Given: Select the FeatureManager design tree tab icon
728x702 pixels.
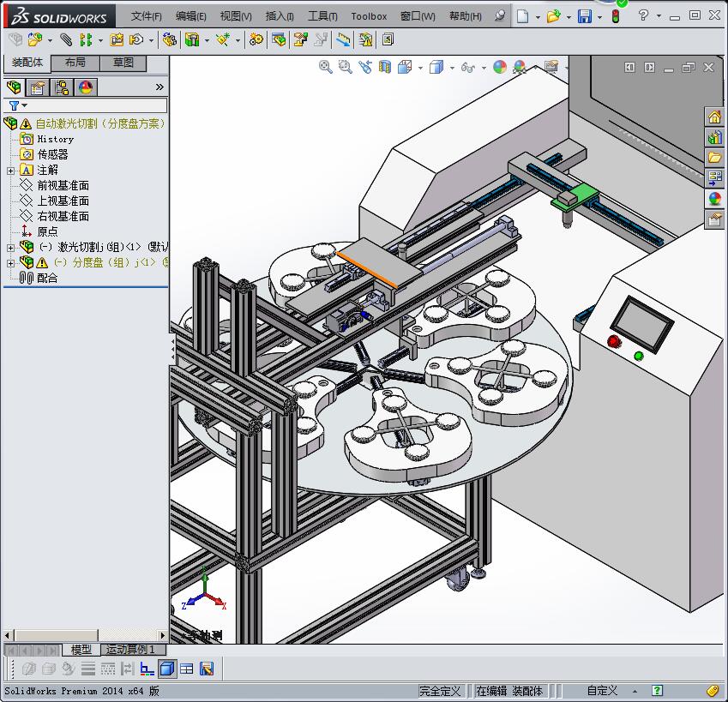Looking at the screenshot, I should pyautogui.click(x=14, y=87).
